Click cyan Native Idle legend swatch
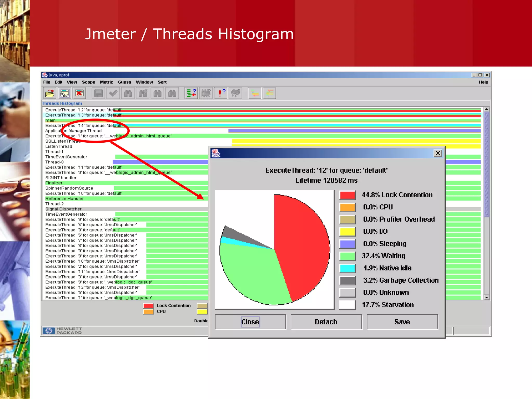 pos(348,268)
